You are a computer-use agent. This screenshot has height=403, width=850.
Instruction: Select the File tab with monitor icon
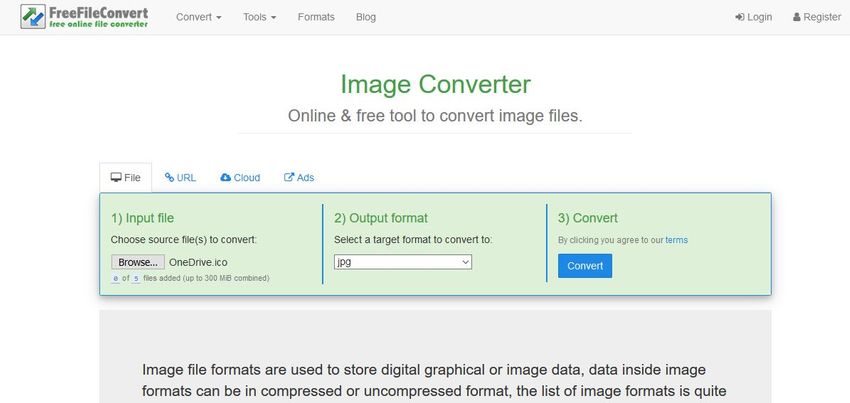(125, 177)
